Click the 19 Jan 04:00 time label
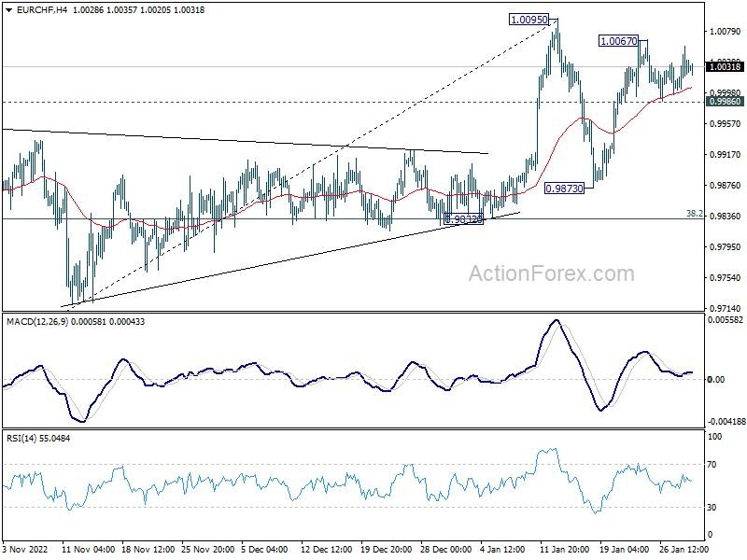The width and height of the screenshot is (747, 560). pyautogui.click(x=625, y=549)
